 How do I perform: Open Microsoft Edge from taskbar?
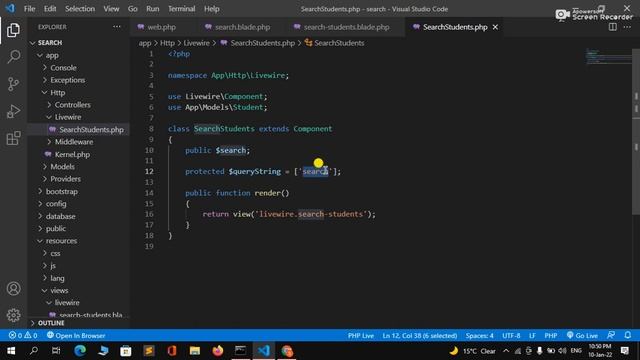(80, 351)
